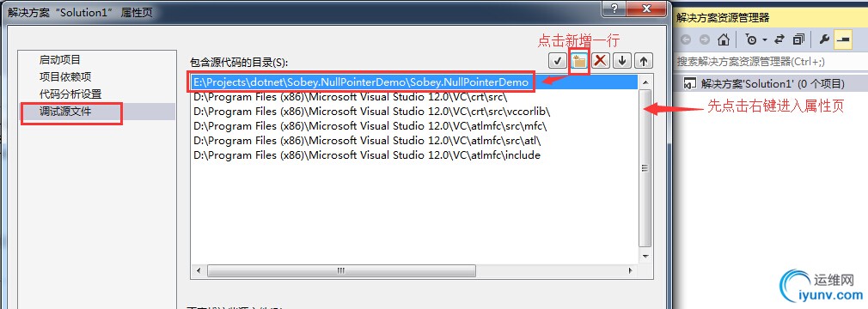The height and width of the screenshot is (309, 868).
Task: Click Collapse All icon in Solution Explorer
Action: coord(798,39)
